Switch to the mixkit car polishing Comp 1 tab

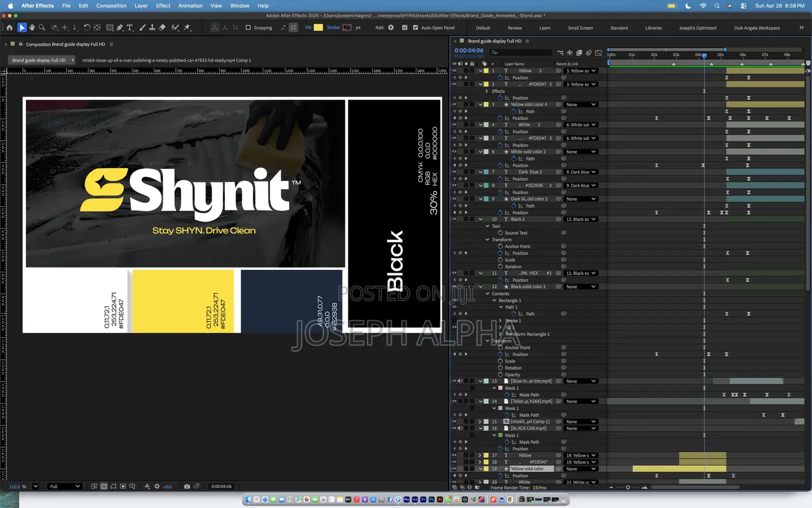click(x=166, y=60)
